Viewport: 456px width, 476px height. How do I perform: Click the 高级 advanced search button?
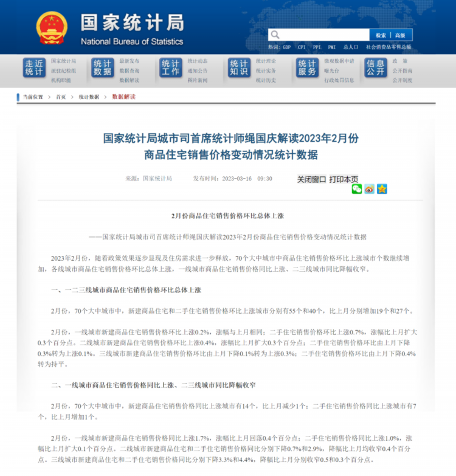pyautogui.click(x=400, y=35)
